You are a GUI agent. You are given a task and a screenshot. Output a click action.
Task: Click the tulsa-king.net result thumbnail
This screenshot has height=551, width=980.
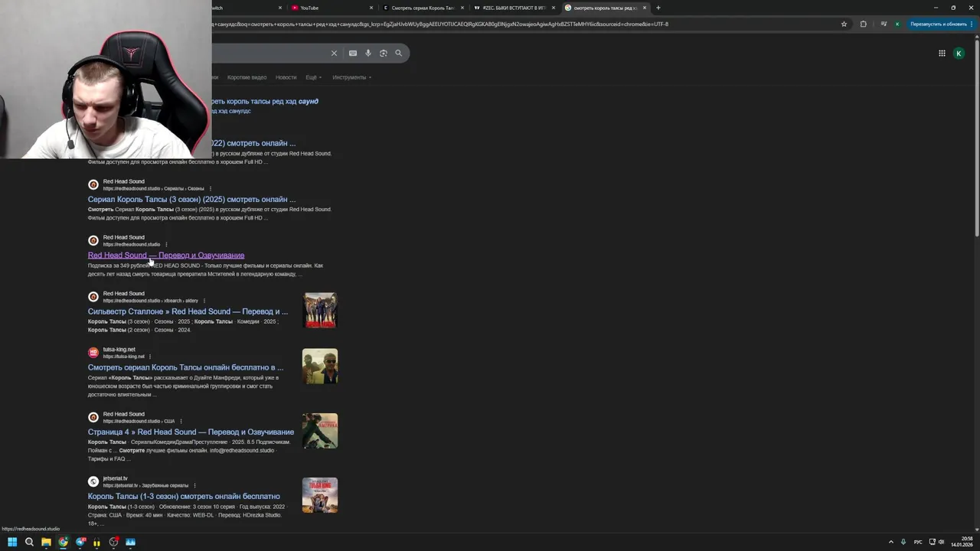320,367
